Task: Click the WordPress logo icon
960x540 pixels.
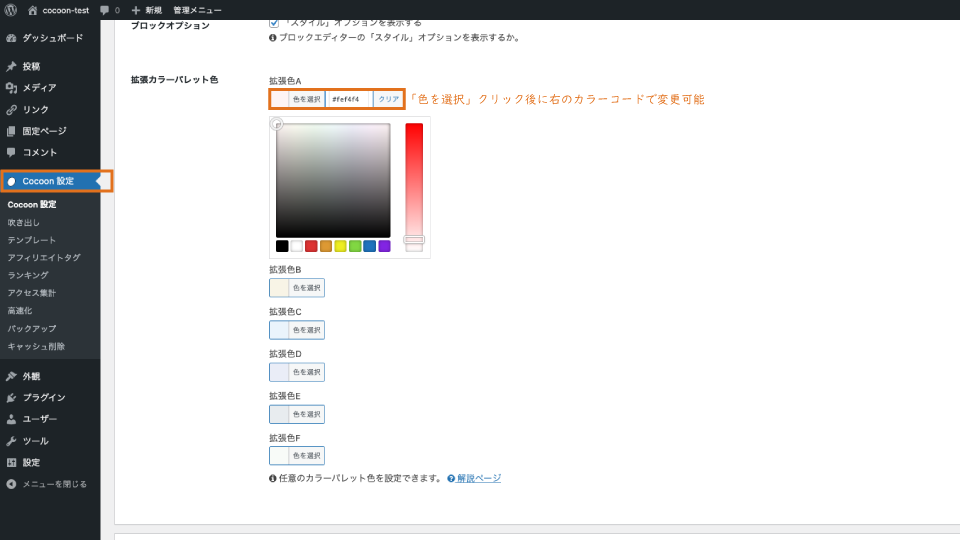Action: tap(10, 10)
